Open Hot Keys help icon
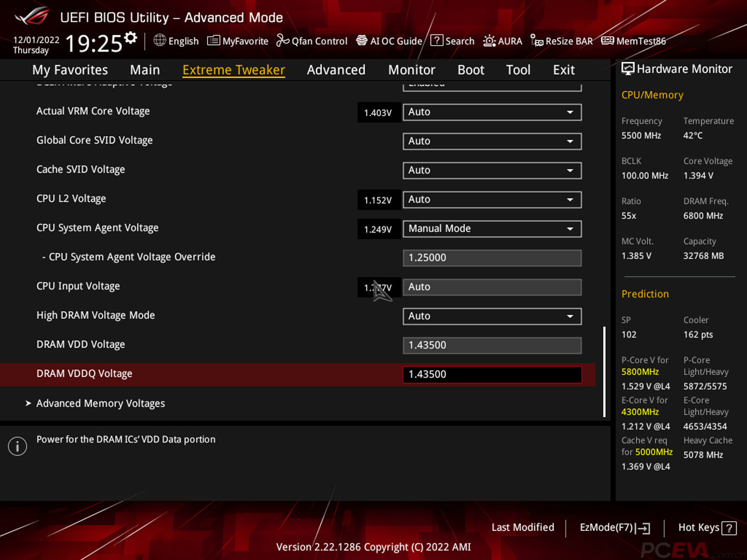 (729, 528)
